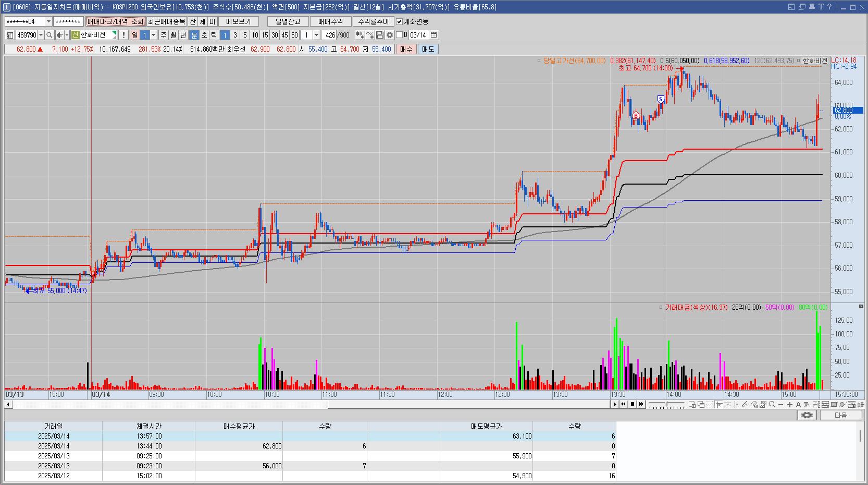Screen dimensions: 868x485
Task: Select the 주 (weekly) period toggle
Action: point(164,35)
